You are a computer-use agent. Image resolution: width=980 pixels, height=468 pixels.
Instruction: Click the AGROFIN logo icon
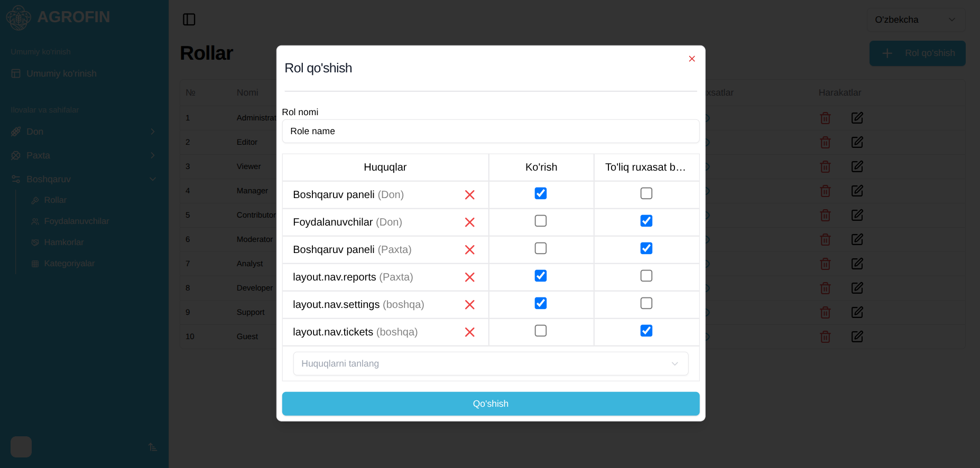coord(19,17)
